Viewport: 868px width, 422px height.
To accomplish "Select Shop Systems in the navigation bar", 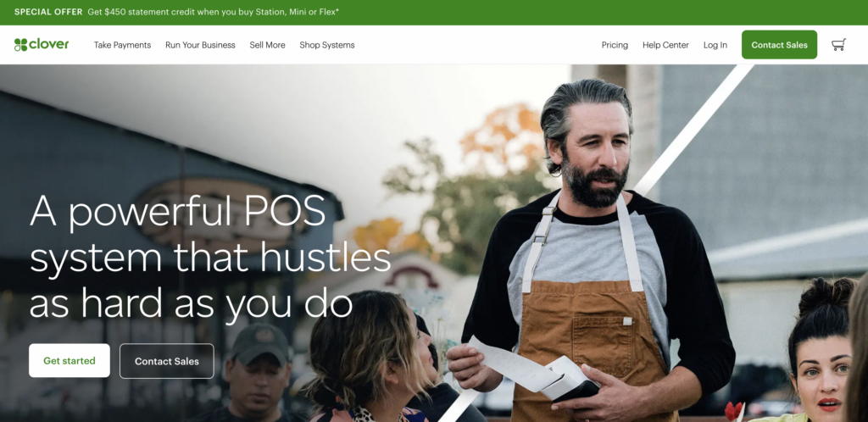I will 327,46.
